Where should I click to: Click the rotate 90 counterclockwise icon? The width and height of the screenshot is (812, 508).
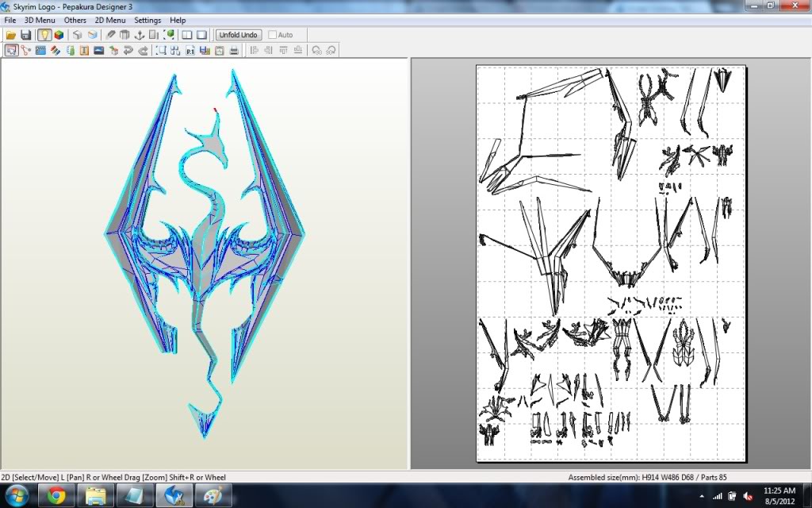[316, 50]
